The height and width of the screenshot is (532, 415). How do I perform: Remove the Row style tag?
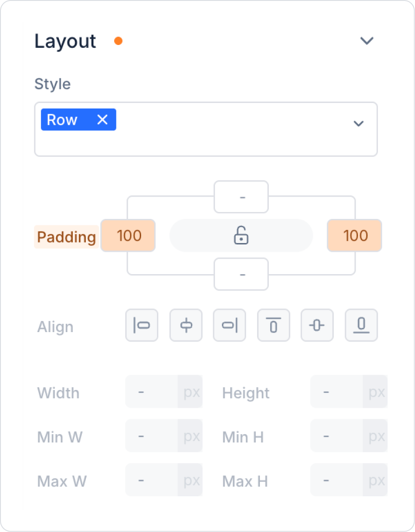[102, 120]
